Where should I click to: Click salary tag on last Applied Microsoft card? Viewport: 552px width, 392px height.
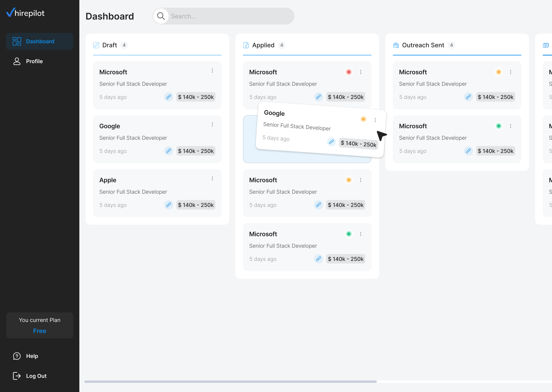pyautogui.click(x=345, y=259)
